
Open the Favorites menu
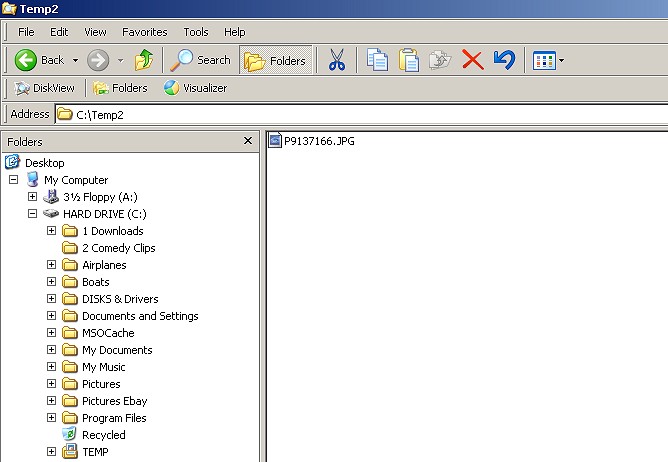tap(145, 32)
